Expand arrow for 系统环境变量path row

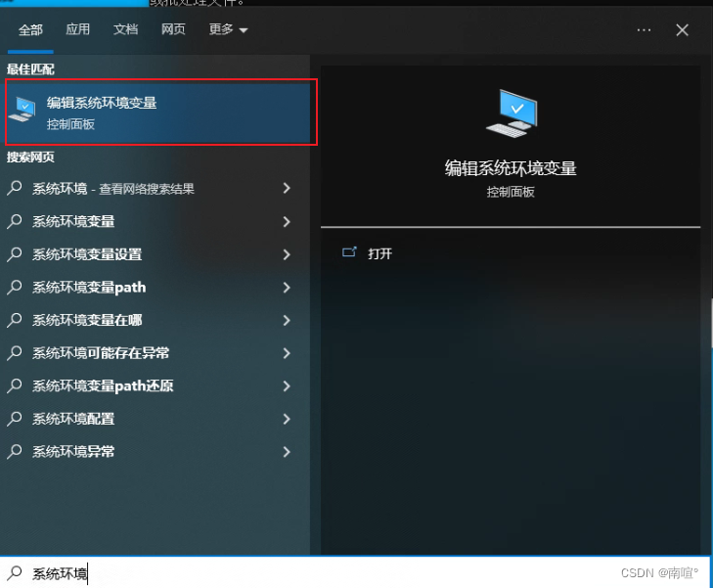coord(287,288)
